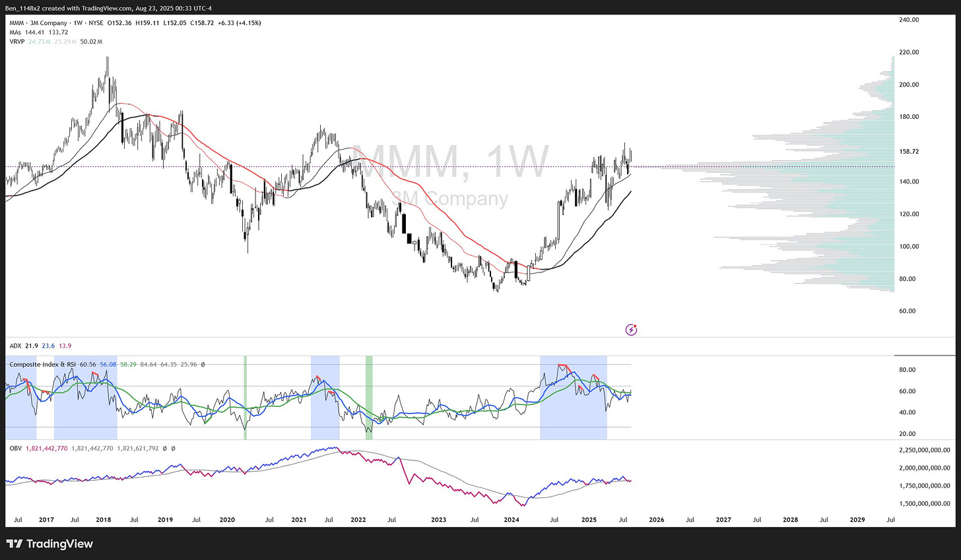The height and width of the screenshot is (560, 961).
Task: Click the 2025 label on time axis
Action: click(x=588, y=520)
